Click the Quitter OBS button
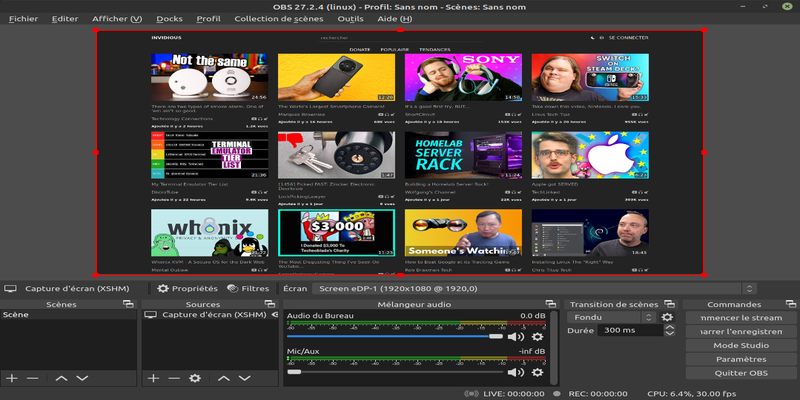This screenshot has width=800, height=400. tap(741, 373)
